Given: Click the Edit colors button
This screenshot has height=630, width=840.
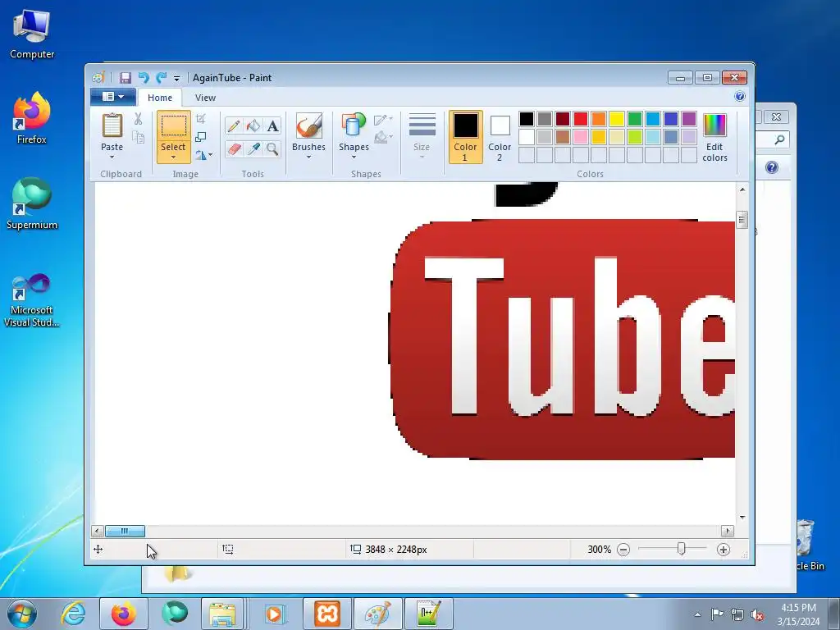Looking at the screenshot, I should [714, 137].
